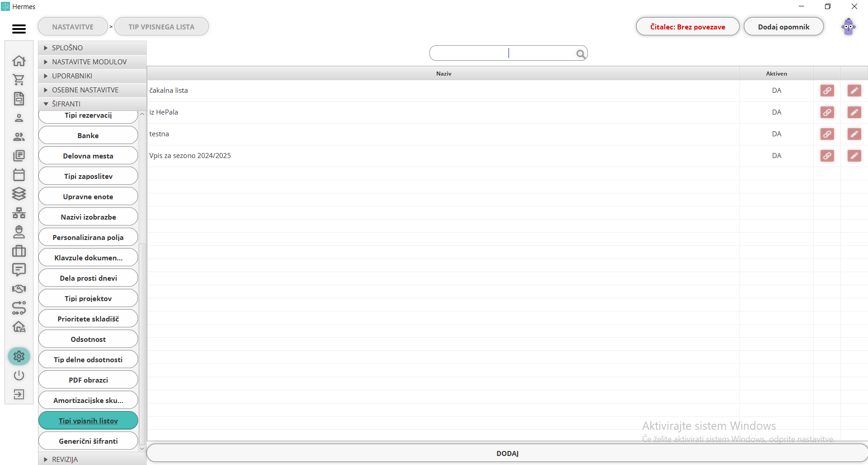Image resolution: width=868 pixels, height=465 pixels.
Task: Open the layers stack sidebar icon
Action: pyautogui.click(x=19, y=194)
